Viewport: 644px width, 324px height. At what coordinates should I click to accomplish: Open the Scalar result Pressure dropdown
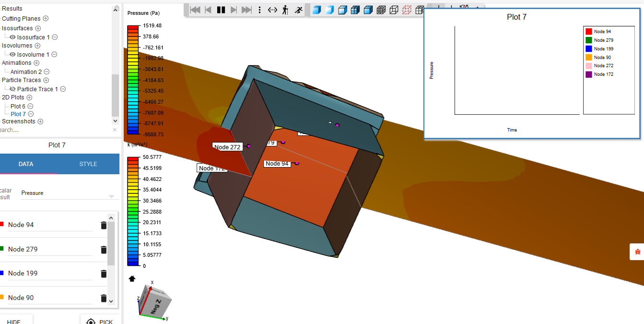click(x=111, y=196)
